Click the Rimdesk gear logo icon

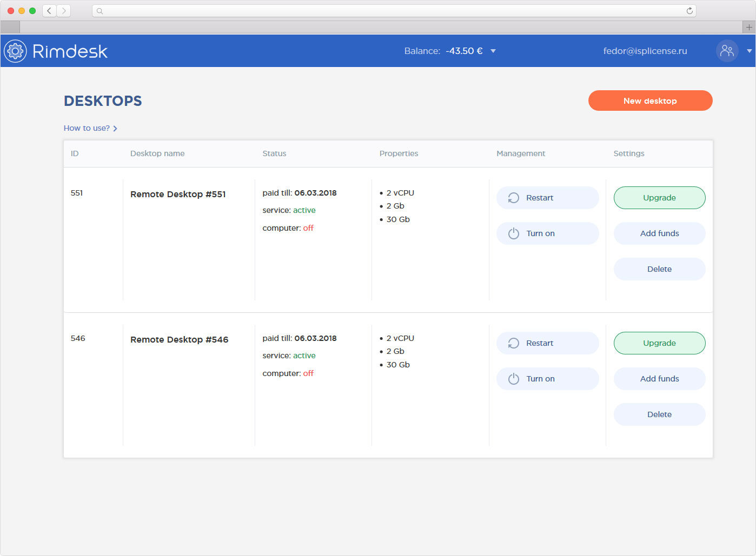point(15,51)
